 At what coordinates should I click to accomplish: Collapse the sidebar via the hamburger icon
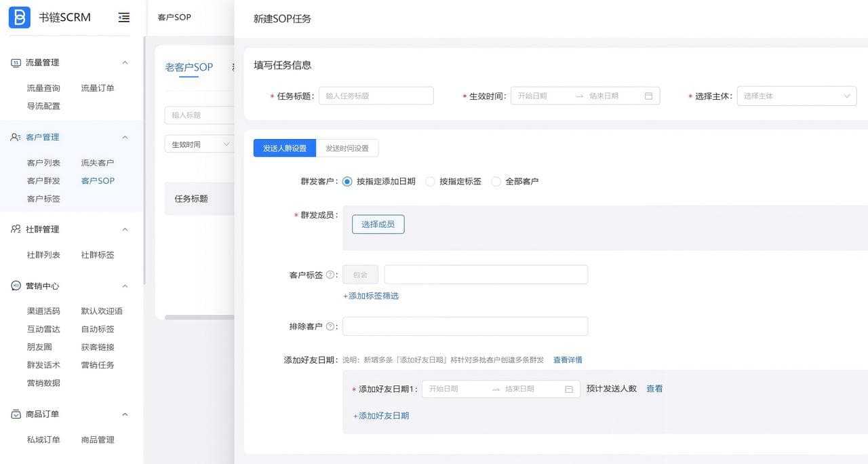pos(123,18)
